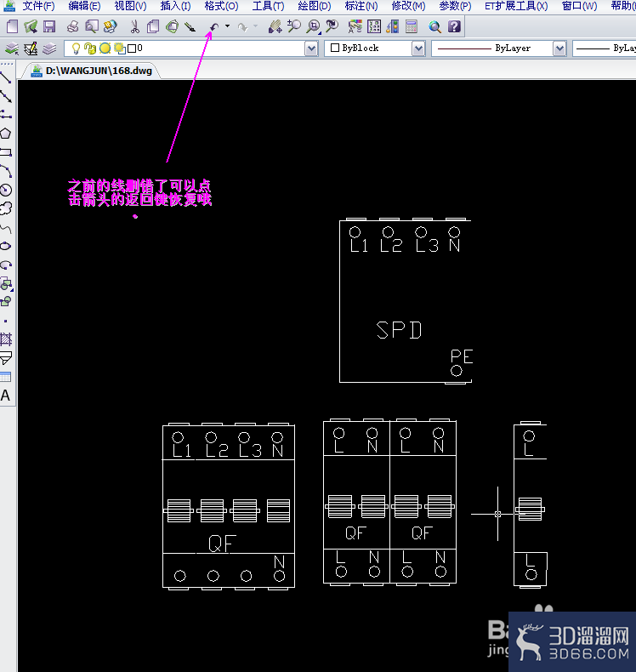Click the Cut scissors icon

[x=134, y=27]
